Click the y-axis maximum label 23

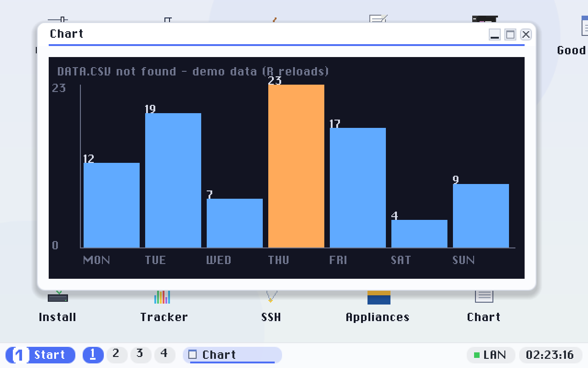tap(59, 88)
